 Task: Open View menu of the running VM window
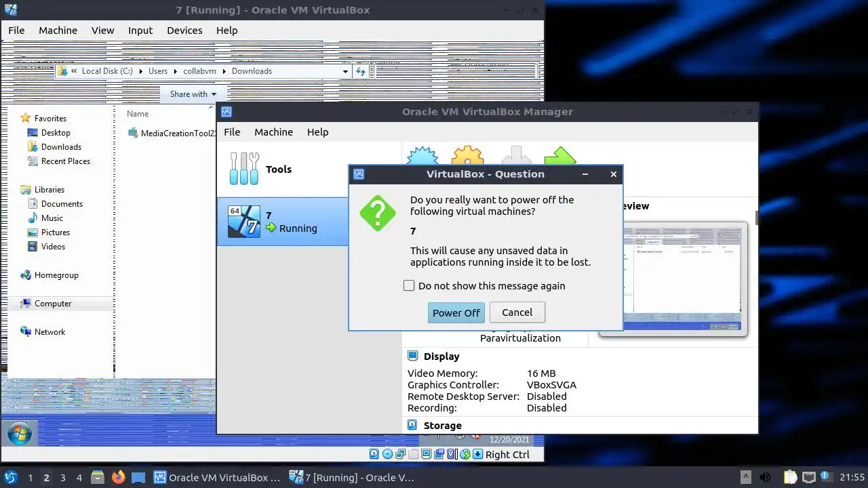[103, 30]
